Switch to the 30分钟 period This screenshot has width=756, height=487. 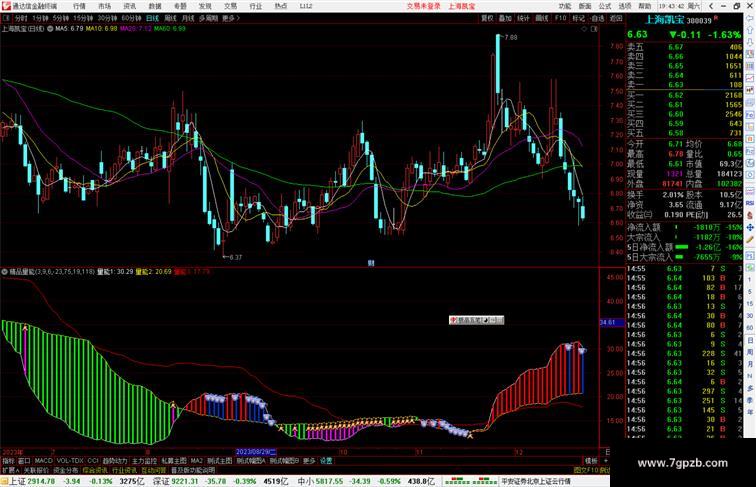pyautogui.click(x=107, y=18)
